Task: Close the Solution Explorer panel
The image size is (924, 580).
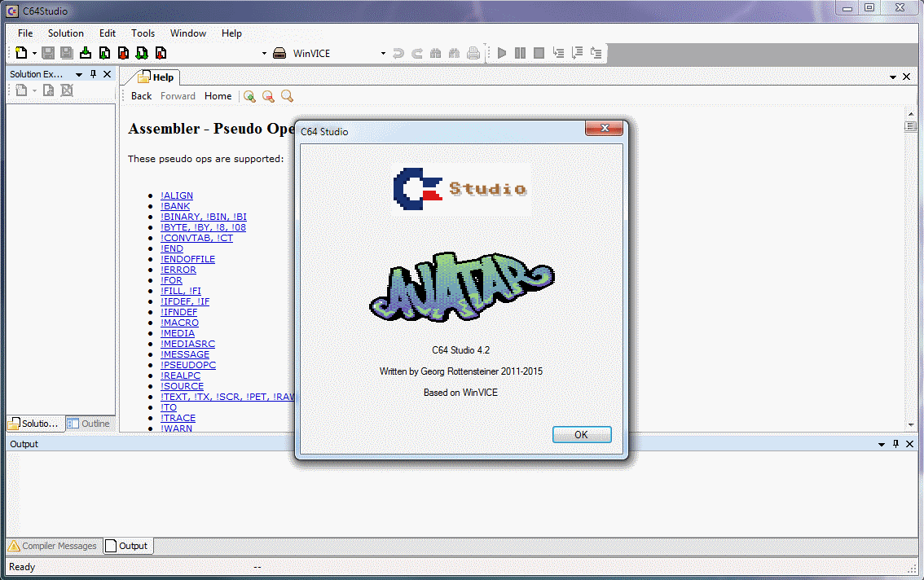Action: tap(107, 74)
